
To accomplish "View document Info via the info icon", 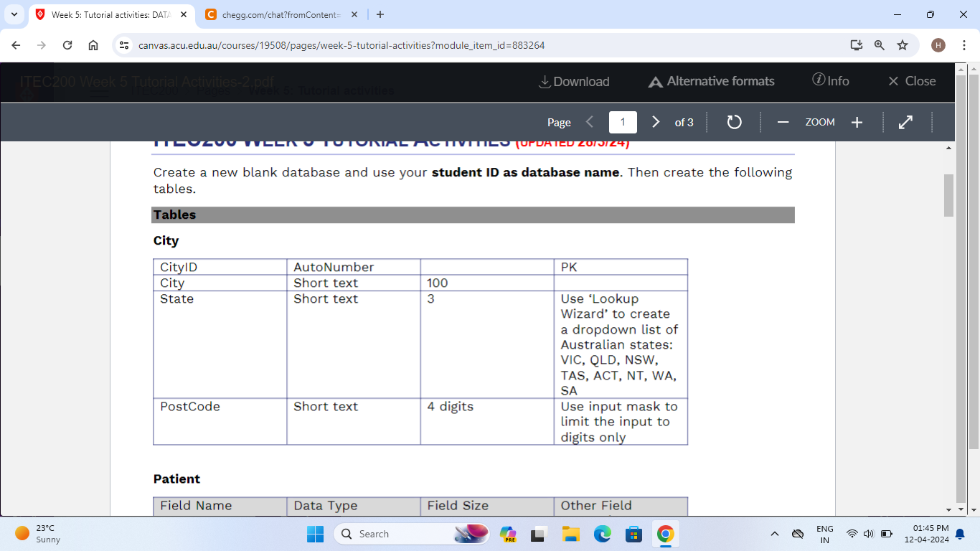I will coord(831,81).
